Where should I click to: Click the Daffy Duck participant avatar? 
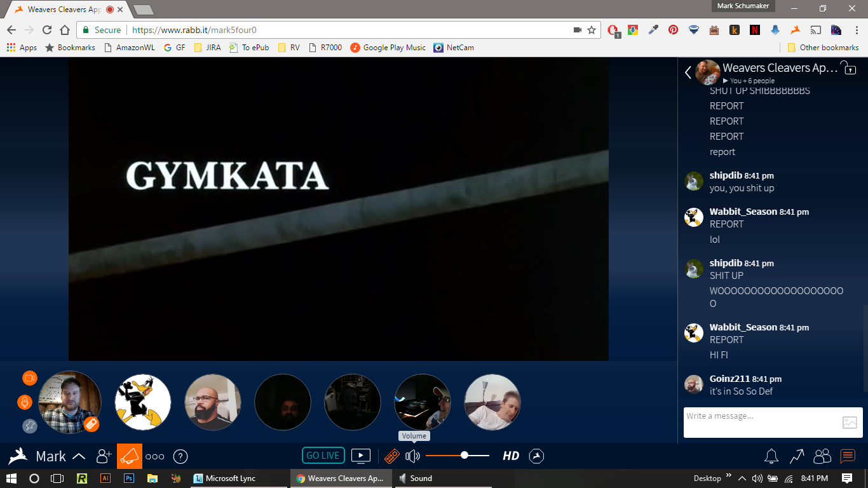click(143, 402)
